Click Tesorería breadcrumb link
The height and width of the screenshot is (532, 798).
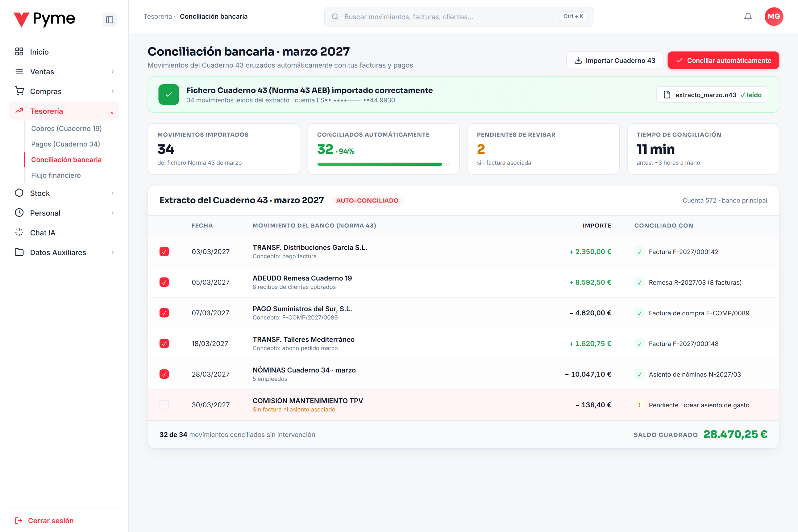click(157, 16)
